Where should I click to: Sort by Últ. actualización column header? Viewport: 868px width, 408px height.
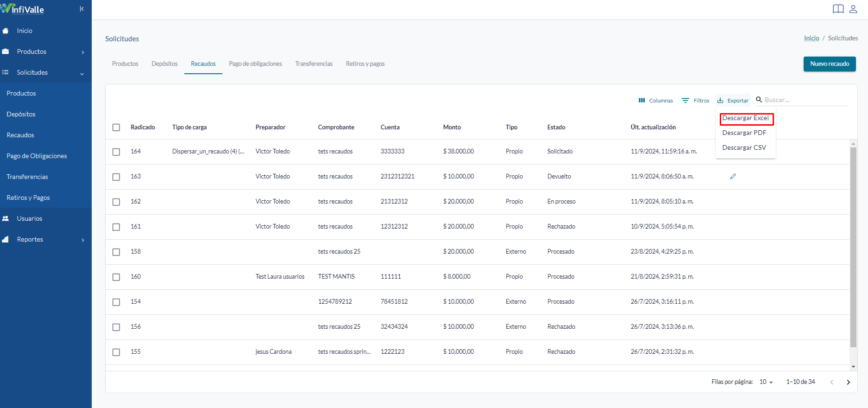pos(653,127)
